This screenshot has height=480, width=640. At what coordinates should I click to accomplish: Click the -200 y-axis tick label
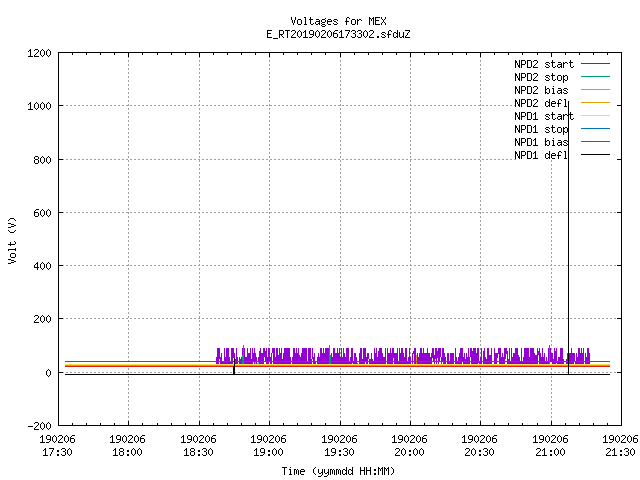[39, 426]
